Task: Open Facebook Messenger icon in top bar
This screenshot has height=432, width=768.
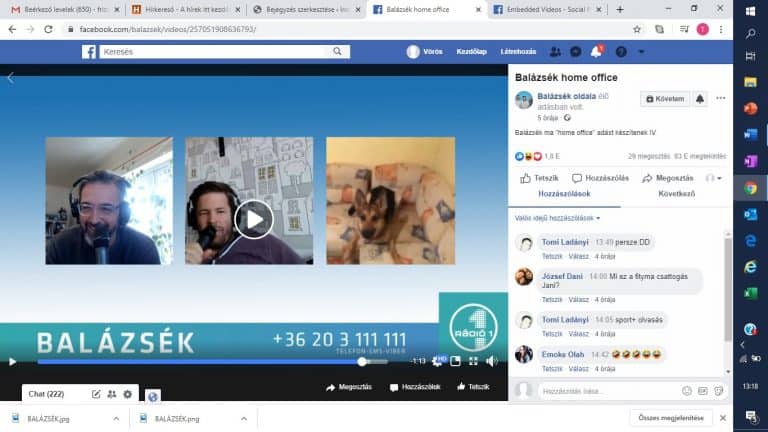Action: click(x=575, y=52)
